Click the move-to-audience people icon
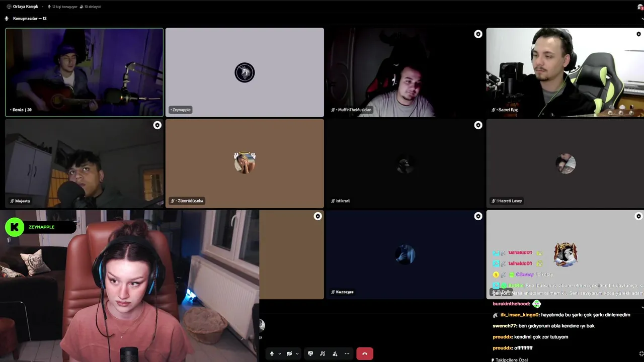Screen dimensions: 644x362 (x=335, y=353)
